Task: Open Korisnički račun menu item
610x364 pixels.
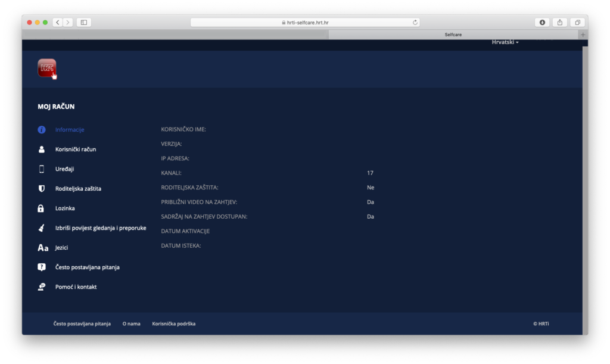Action: coord(76,150)
